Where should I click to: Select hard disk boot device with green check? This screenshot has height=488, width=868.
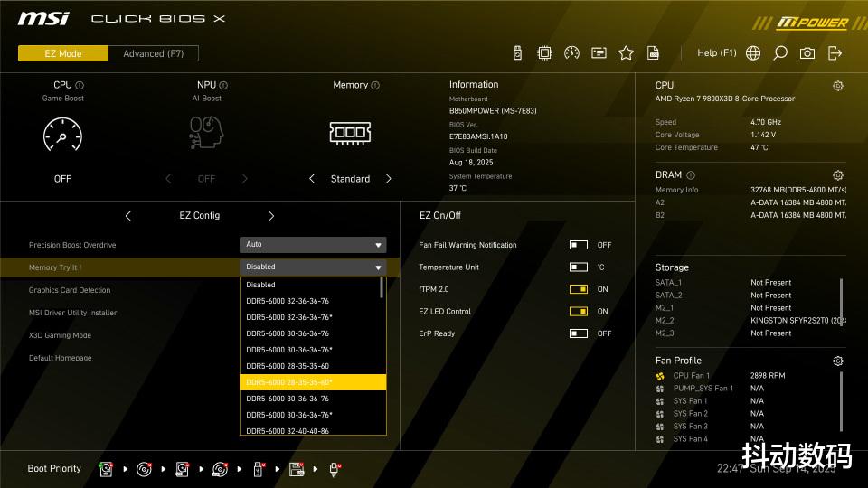[106, 469]
